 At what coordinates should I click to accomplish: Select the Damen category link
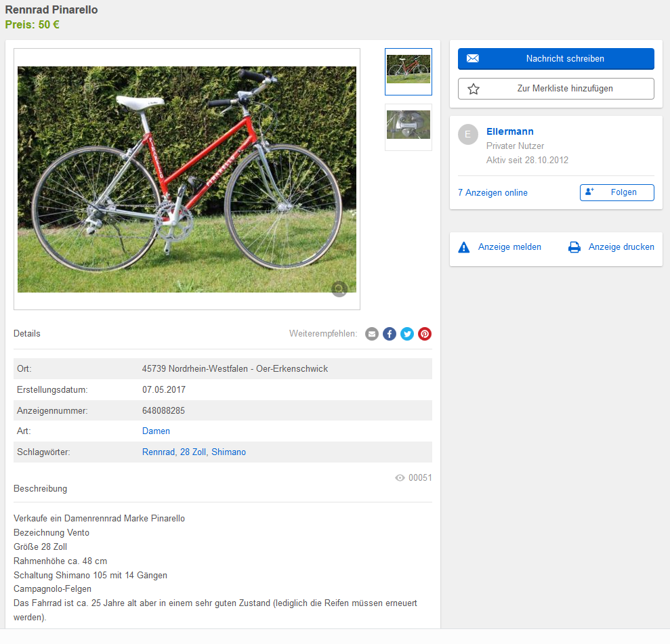156,431
